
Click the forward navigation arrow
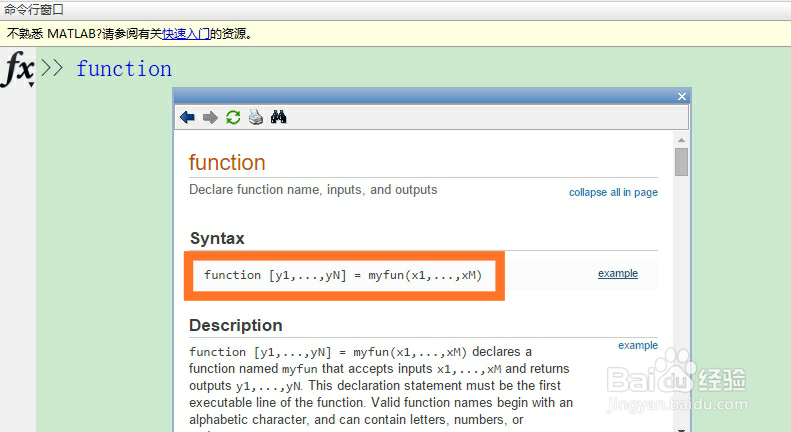[210, 118]
